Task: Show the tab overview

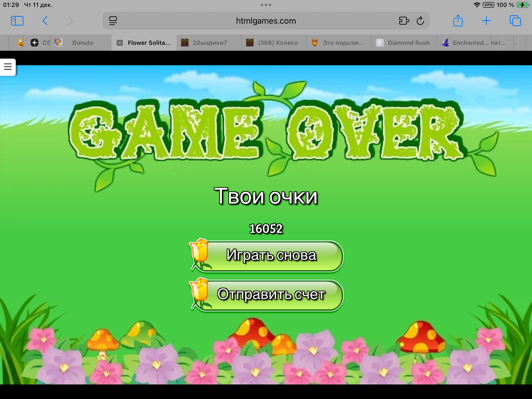Action: pyautogui.click(x=515, y=21)
